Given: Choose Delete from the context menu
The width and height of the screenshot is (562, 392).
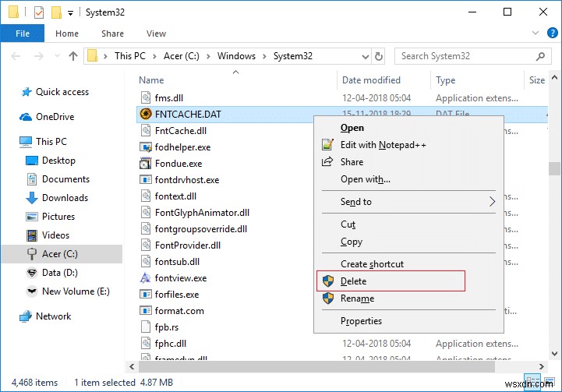Looking at the screenshot, I should click(x=353, y=281).
